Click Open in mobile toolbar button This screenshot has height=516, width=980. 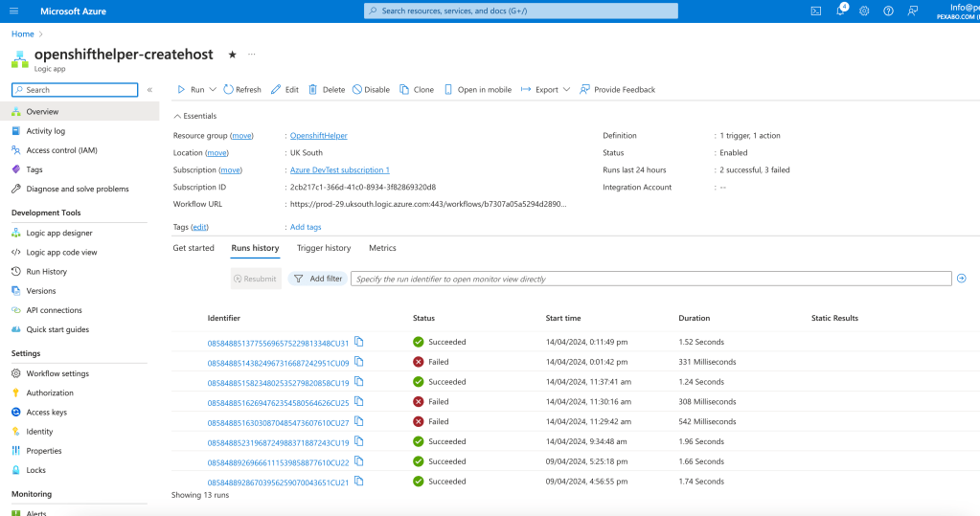coord(478,90)
